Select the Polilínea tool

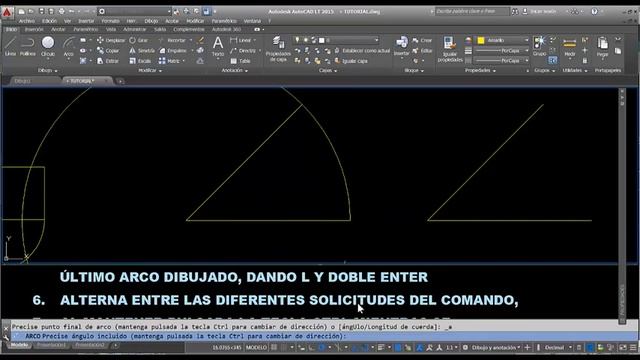click(x=28, y=46)
